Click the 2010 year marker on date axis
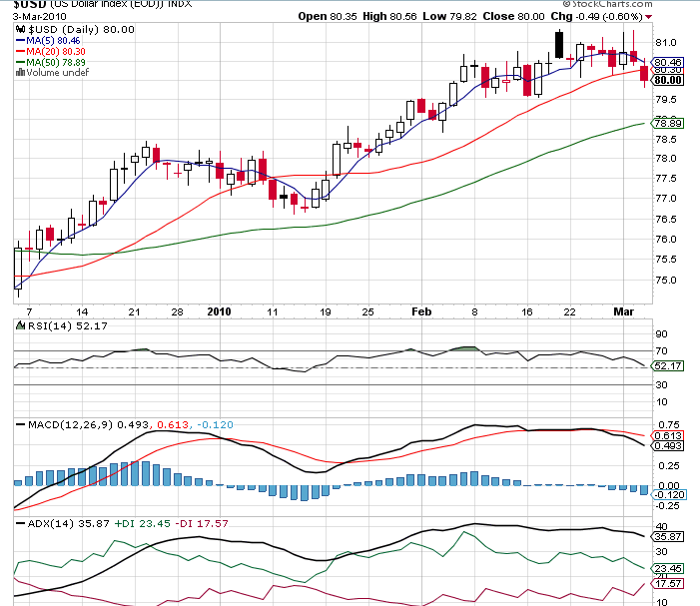 pos(219,311)
